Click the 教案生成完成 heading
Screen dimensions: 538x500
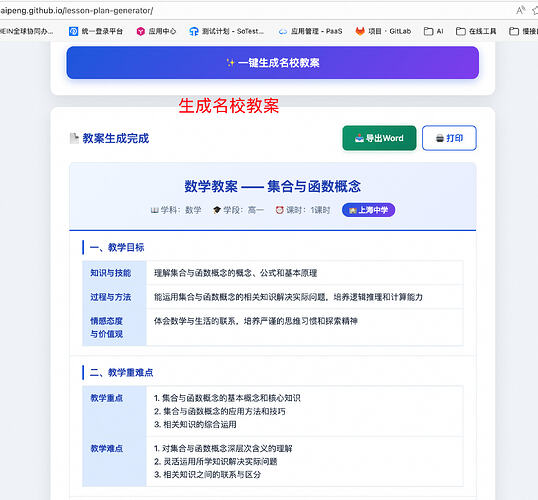116,138
